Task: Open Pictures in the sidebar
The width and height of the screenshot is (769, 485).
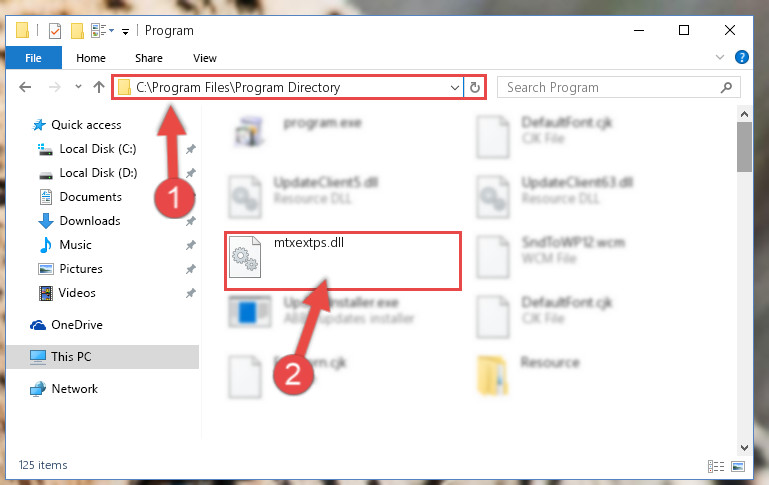Action: click(x=81, y=269)
